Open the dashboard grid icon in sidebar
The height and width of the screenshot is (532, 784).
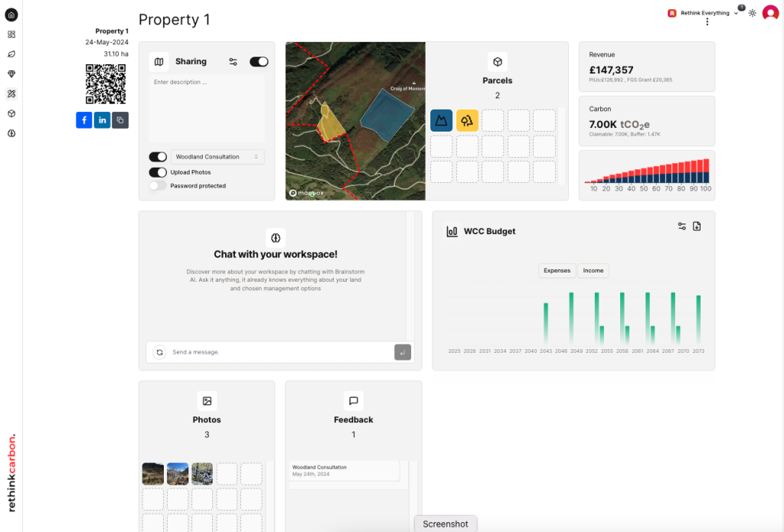[x=11, y=34]
